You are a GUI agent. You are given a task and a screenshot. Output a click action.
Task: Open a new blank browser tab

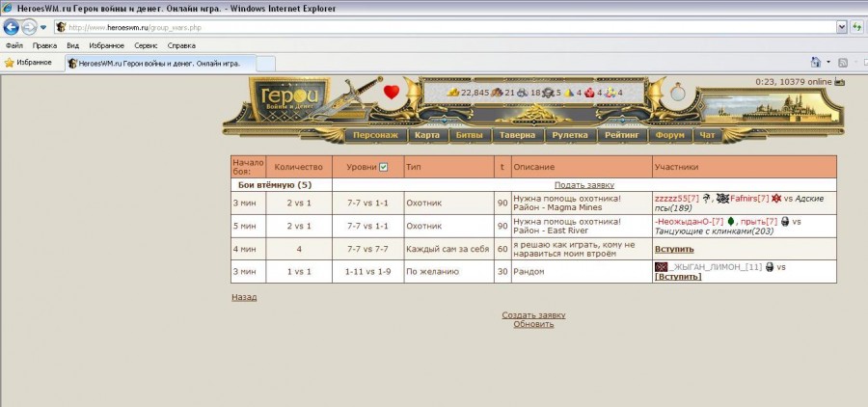click(x=266, y=64)
